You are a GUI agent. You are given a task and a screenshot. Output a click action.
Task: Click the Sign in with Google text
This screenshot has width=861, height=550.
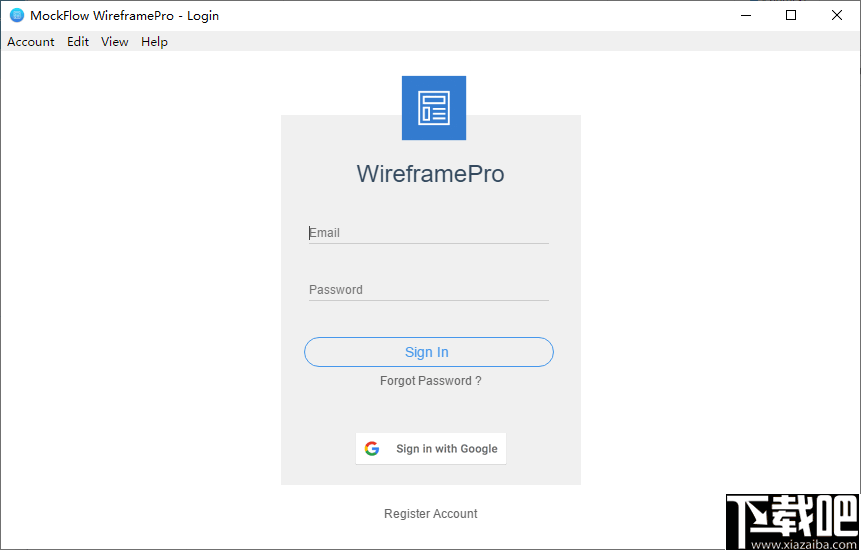point(446,449)
